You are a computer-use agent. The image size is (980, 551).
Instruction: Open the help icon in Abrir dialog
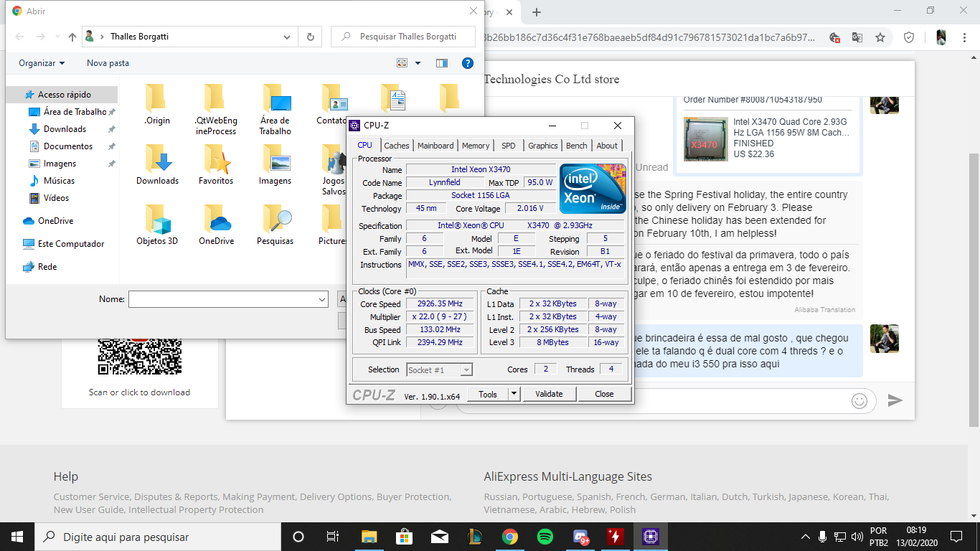(467, 63)
